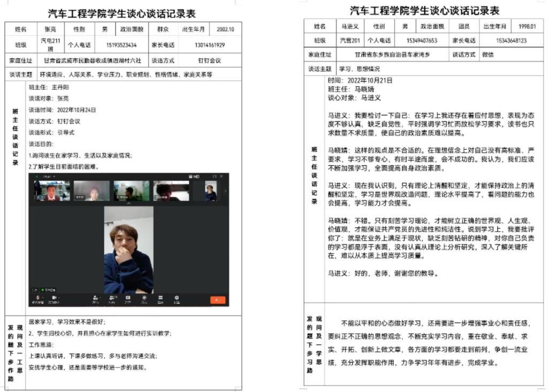Collapse the participant strip using the small up chevron
The image size is (548, 392).
tap(128, 204)
